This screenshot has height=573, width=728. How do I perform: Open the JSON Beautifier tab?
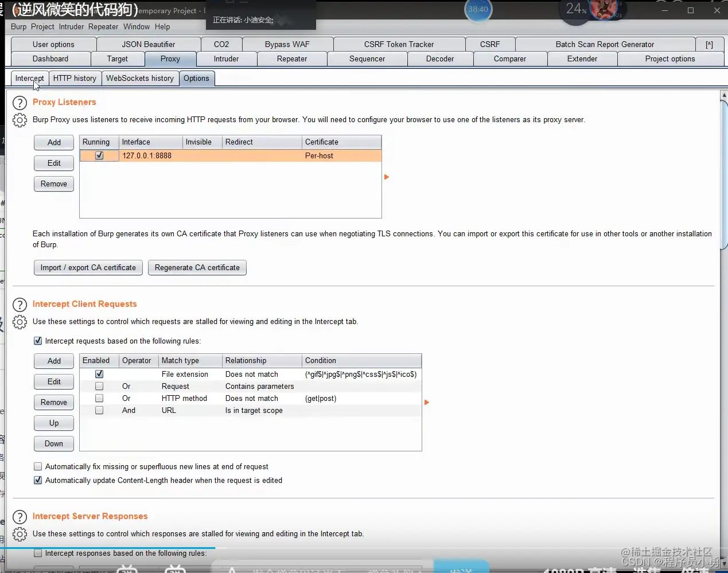tap(149, 44)
